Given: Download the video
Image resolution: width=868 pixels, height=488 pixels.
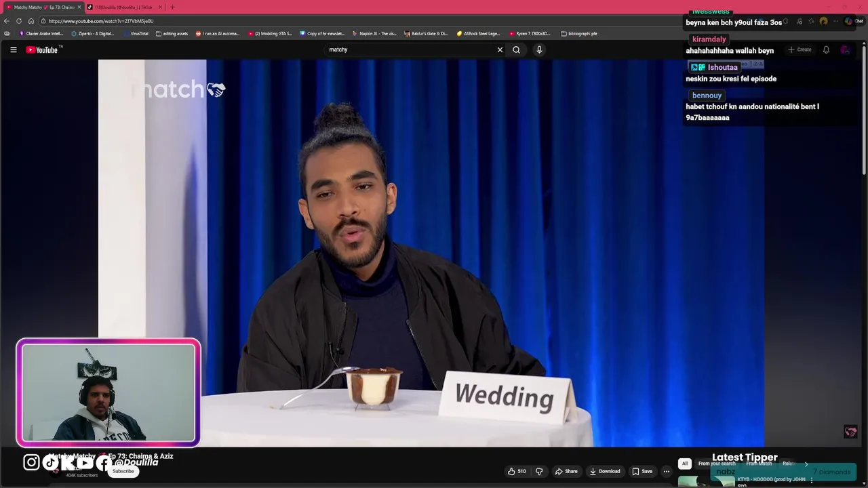Looking at the screenshot, I should (x=605, y=471).
